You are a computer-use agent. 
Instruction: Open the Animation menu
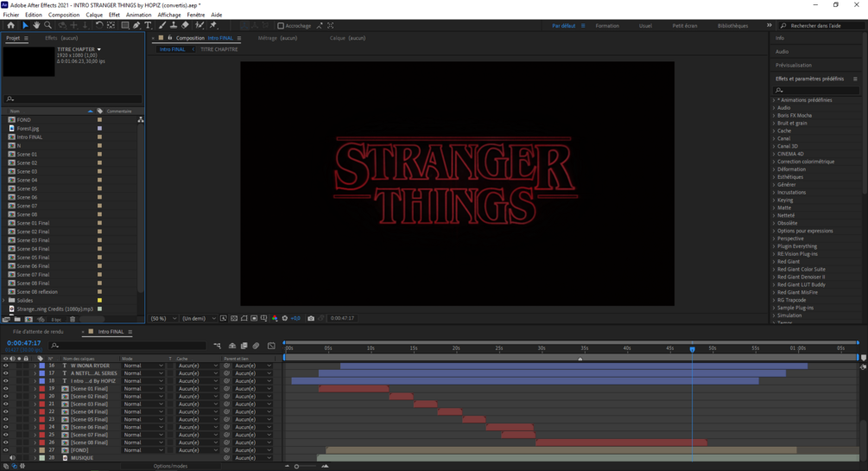coord(138,15)
